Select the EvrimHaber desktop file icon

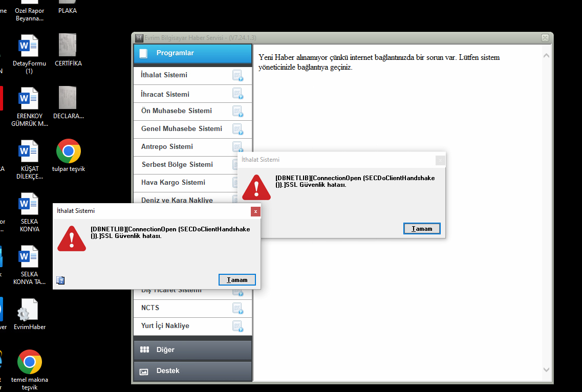[29, 314]
